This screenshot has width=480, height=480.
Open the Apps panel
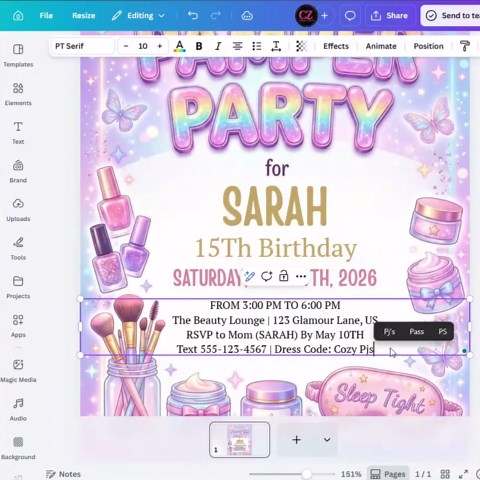(18, 326)
